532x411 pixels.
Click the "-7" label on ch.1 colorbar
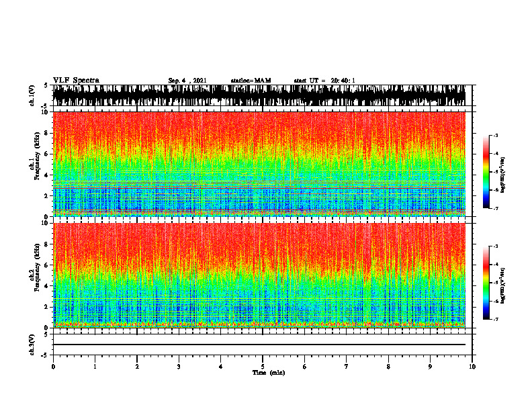point(496,208)
